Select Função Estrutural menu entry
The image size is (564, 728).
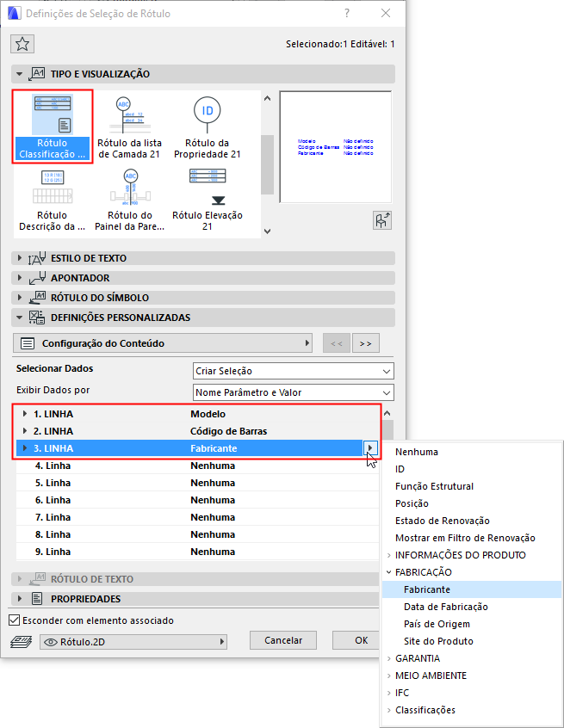click(471, 486)
